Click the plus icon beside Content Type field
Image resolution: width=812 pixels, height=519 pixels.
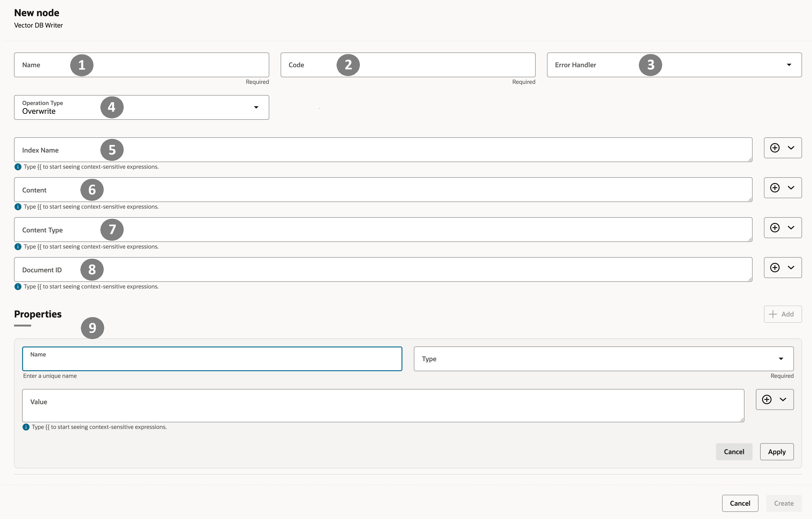(775, 227)
